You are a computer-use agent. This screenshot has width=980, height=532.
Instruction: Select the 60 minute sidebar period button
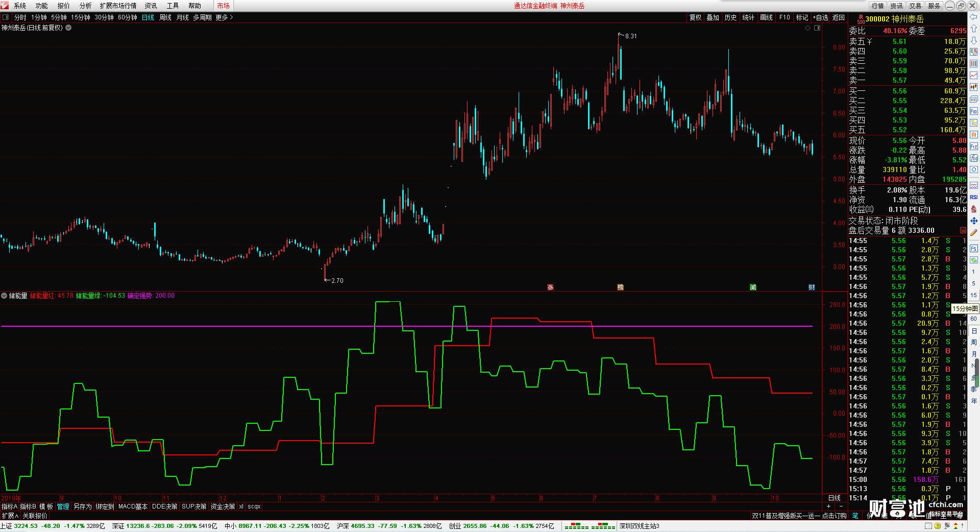pos(973,319)
